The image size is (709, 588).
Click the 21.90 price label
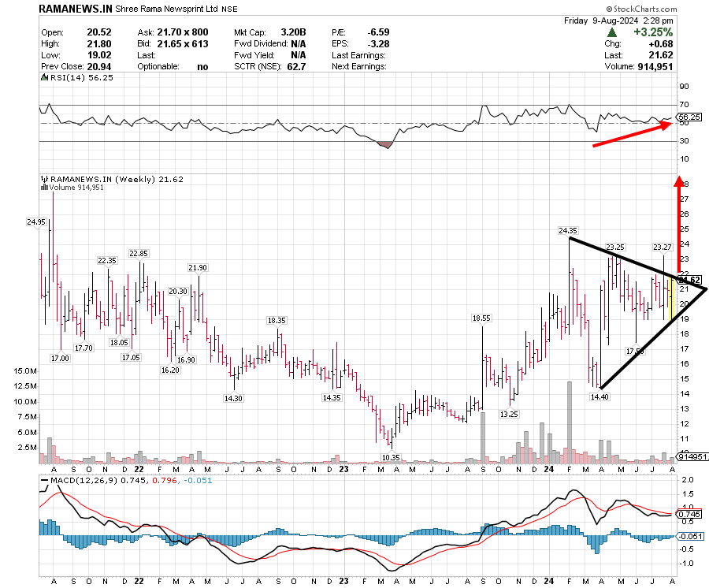pyautogui.click(x=198, y=268)
